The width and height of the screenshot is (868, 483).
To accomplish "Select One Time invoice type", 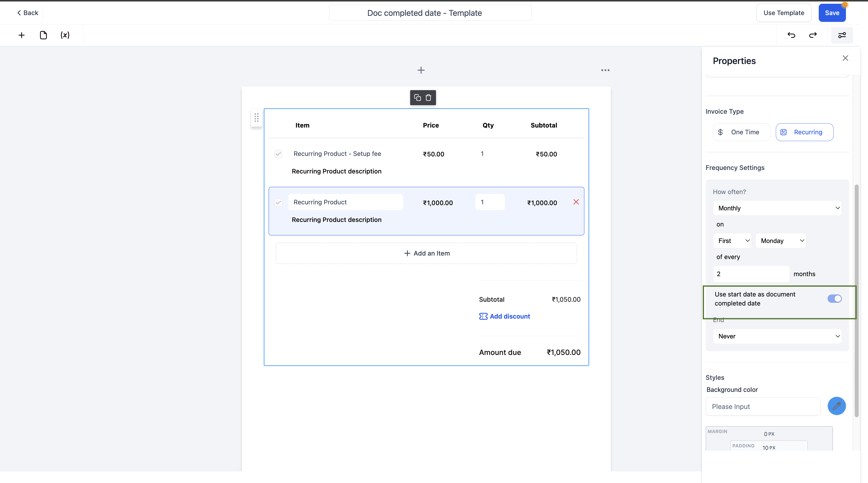I will coord(741,132).
